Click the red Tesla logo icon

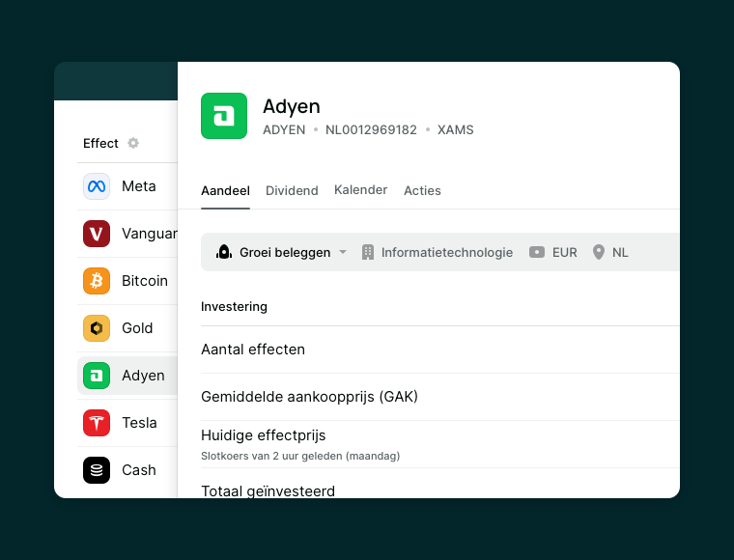(x=97, y=423)
